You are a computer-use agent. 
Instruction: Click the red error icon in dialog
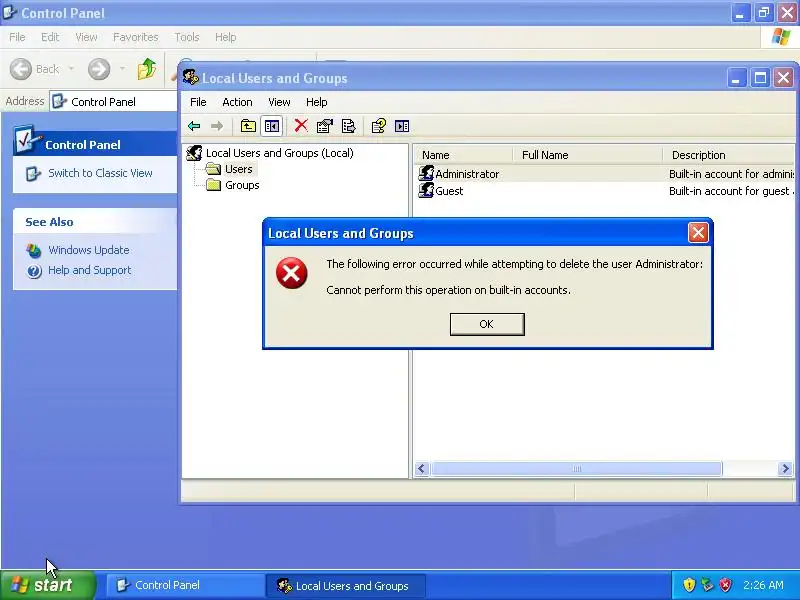pyautogui.click(x=291, y=273)
